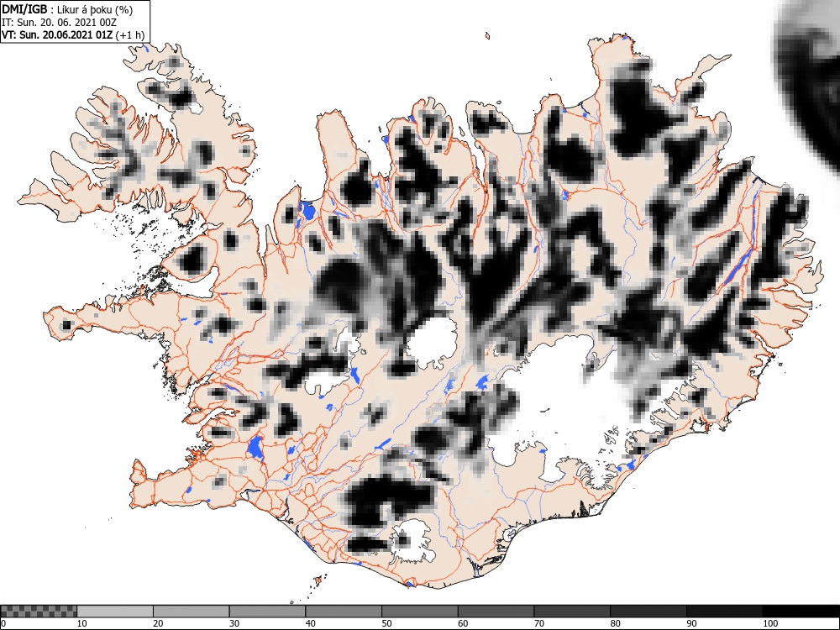Click the legend label '40'
Viewport: 840px width, 630px height.
310,623
